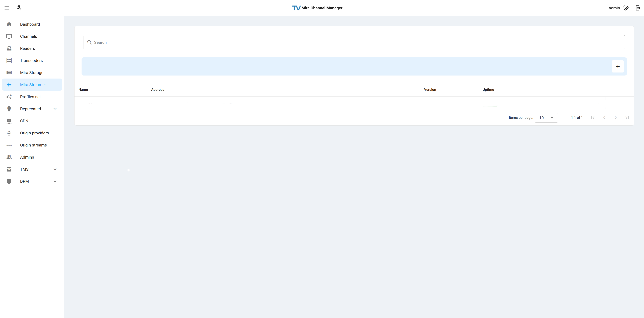Toggle the dark theme icon next to admin
Image resolution: width=644 pixels, height=318 pixels.
626,8
